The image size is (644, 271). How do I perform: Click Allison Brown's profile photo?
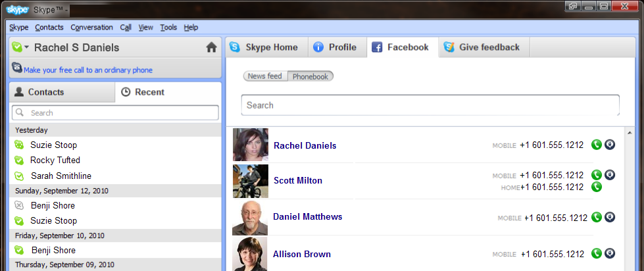(250, 254)
